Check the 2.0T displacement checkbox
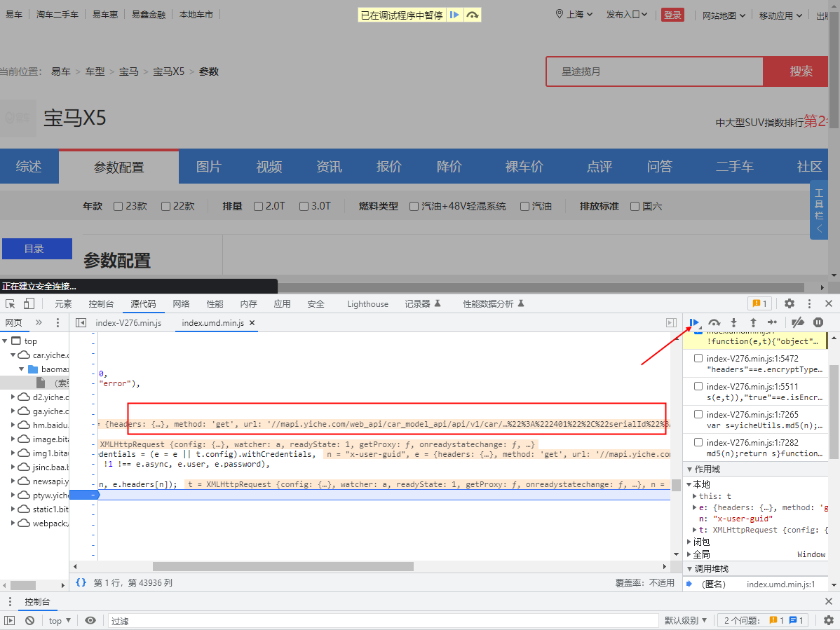840x630 pixels. [x=258, y=206]
